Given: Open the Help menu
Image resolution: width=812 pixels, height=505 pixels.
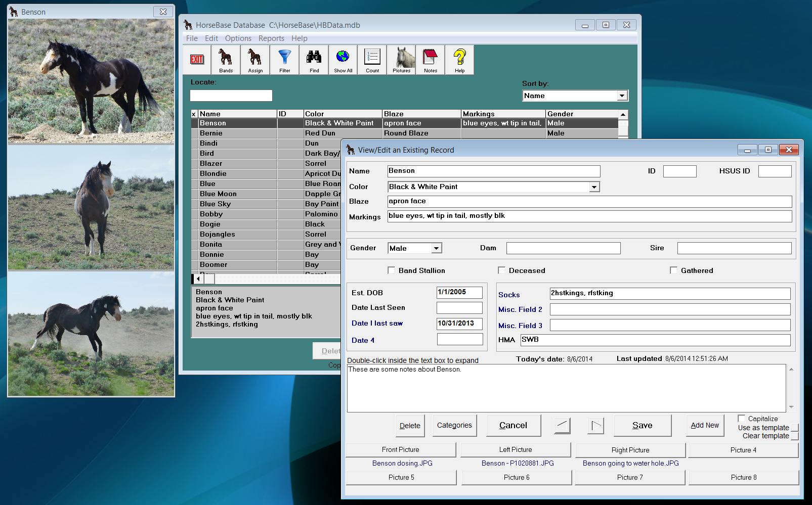Looking at the screenshot, I should (x=299, y=38).
